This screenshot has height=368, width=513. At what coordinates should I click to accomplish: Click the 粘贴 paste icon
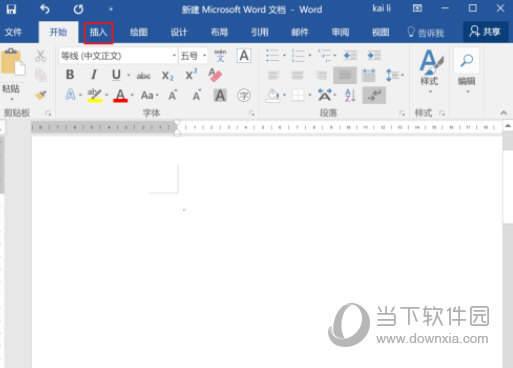(13, 62)
